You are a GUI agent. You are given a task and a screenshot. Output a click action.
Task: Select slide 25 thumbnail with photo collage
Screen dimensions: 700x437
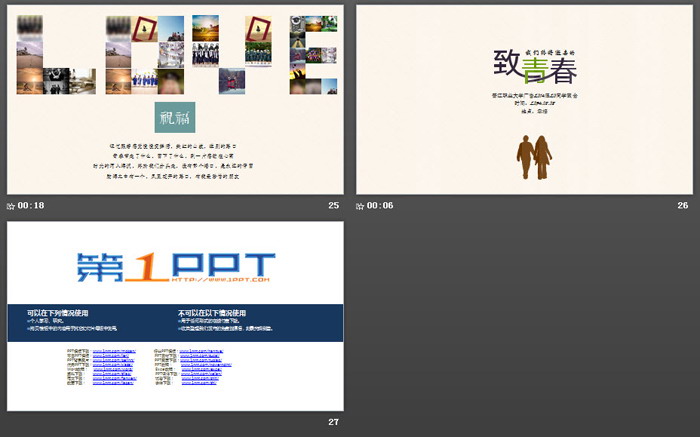(175, 100)
